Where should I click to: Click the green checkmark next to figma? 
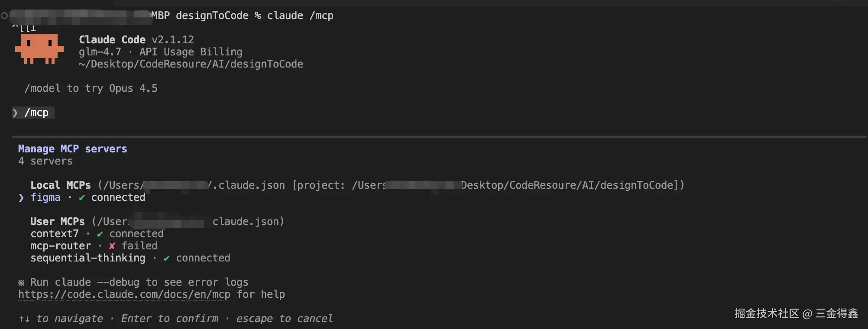(82, 198)
